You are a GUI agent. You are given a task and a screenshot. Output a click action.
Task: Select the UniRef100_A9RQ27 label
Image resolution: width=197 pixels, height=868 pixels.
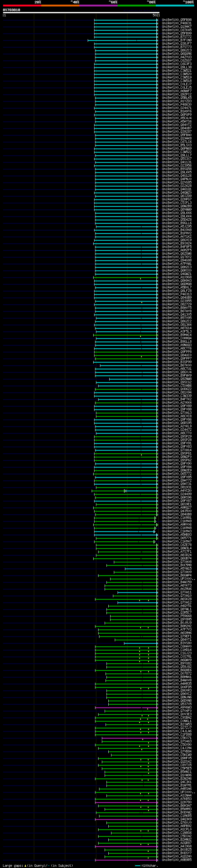coord(176,507)
